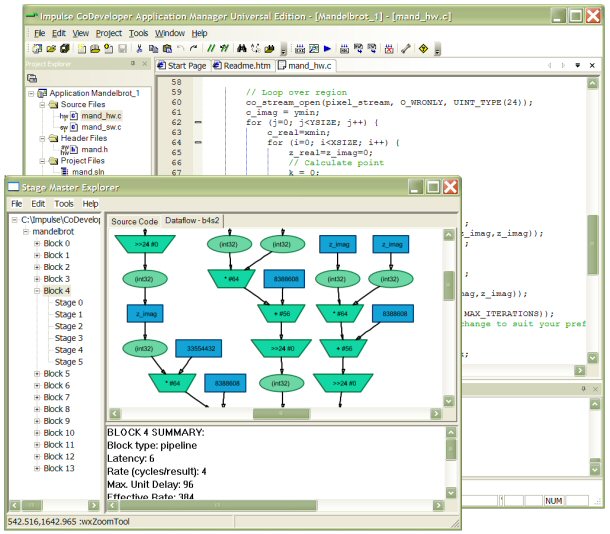This screenshot has height=534, width=610.
Task: Click the Open Project folder icon
Action: [51, 49]
